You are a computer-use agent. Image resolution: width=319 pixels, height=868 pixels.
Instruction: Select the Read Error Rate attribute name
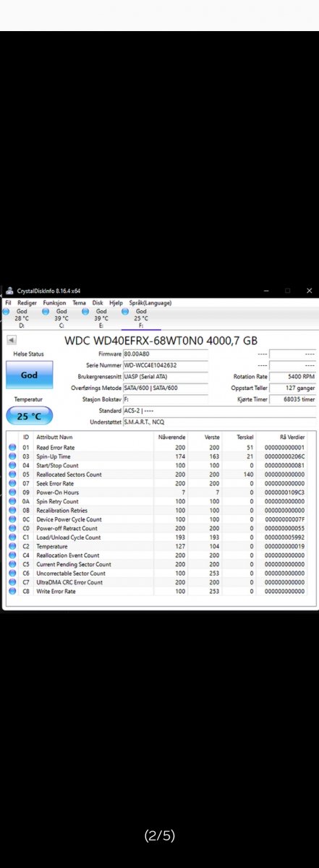[x=56, y=448]
